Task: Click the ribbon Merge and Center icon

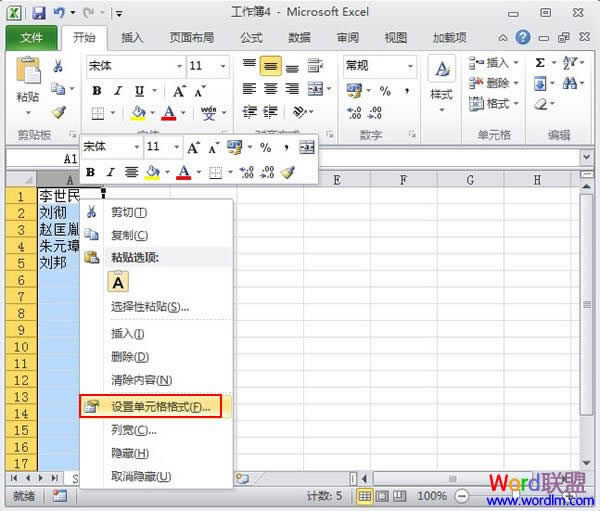Action: [315, 89]
